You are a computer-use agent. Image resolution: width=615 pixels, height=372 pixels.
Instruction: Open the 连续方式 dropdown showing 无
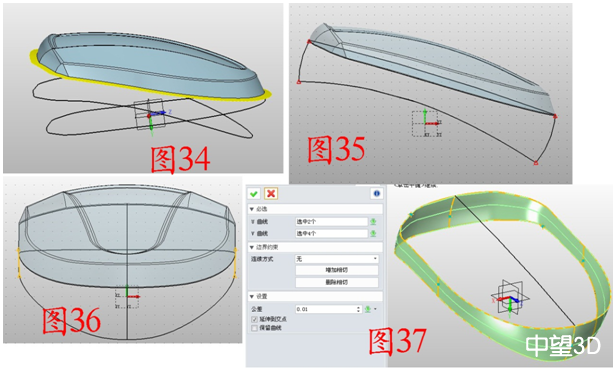337,259
